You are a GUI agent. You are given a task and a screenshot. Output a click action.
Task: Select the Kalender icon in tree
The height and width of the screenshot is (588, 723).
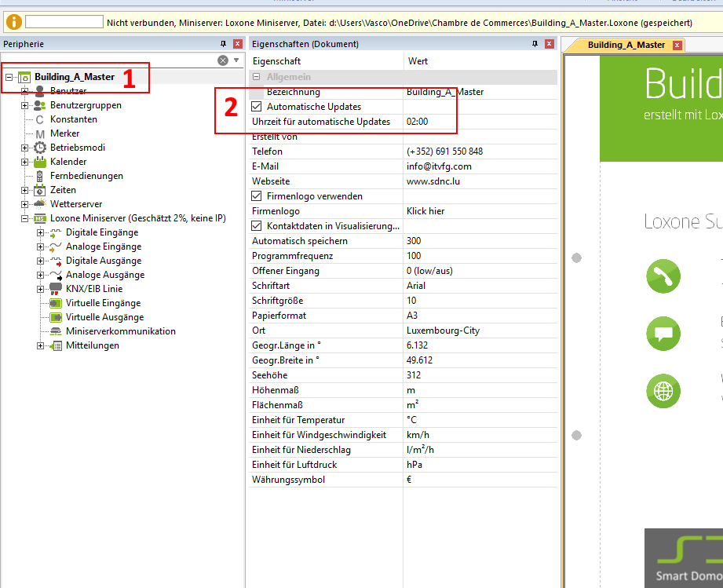point(40,162)
